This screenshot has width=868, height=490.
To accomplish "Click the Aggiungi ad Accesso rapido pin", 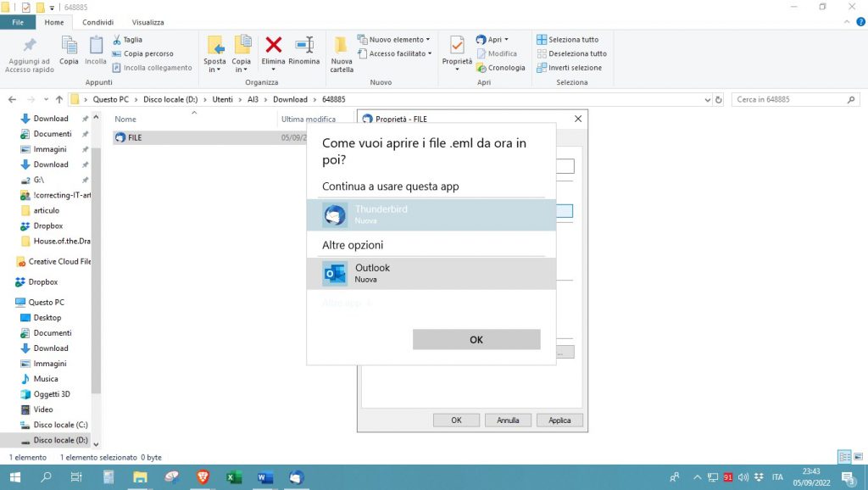I will [x=30, y=46].
